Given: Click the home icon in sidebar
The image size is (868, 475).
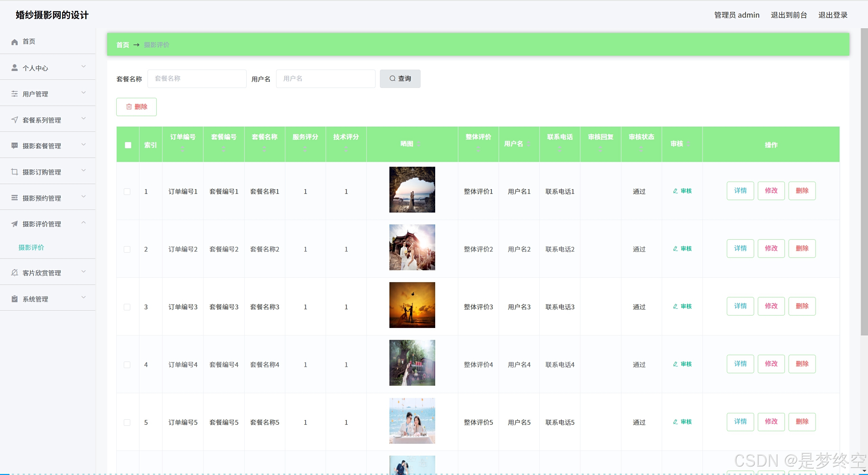Looking at the screenshot, I should tap(14, 42).
